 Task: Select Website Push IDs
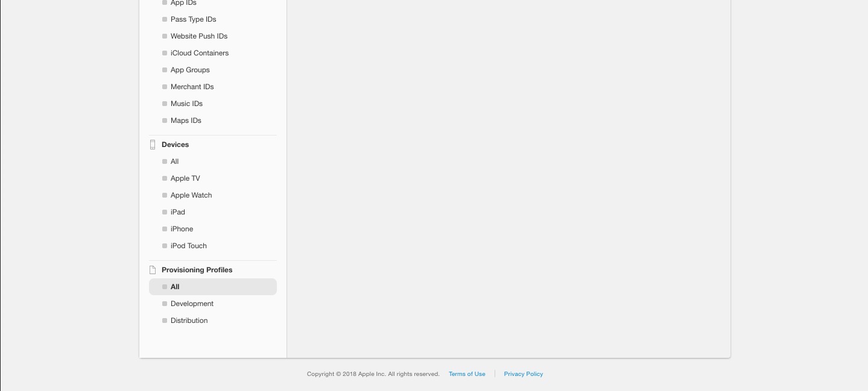click(x=199, y=36)
